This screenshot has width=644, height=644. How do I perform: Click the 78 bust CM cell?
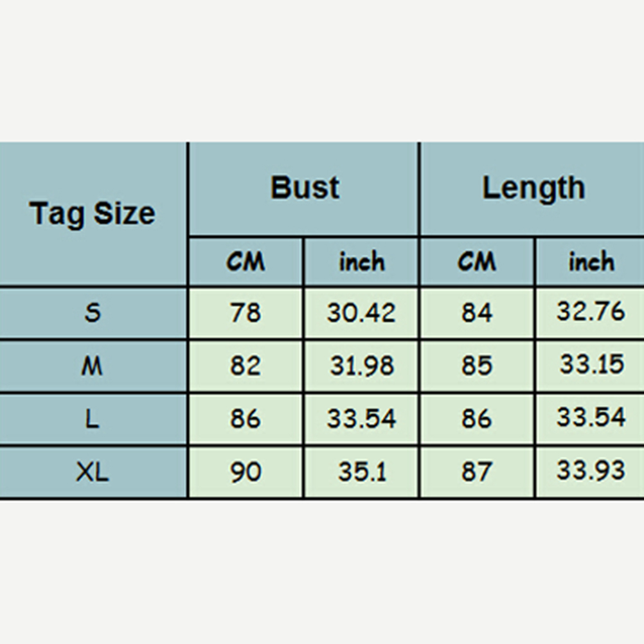246,313
